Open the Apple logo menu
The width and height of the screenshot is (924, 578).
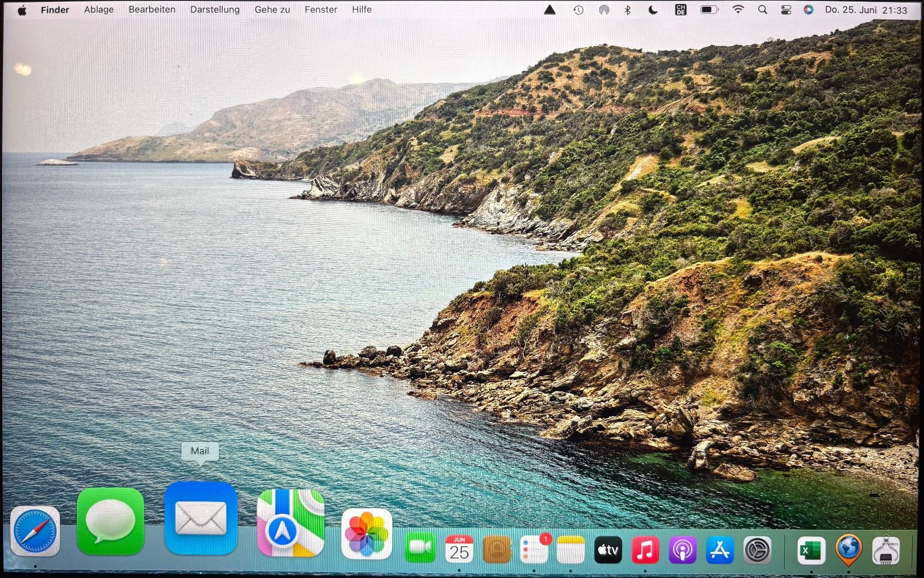click(22, 10)
